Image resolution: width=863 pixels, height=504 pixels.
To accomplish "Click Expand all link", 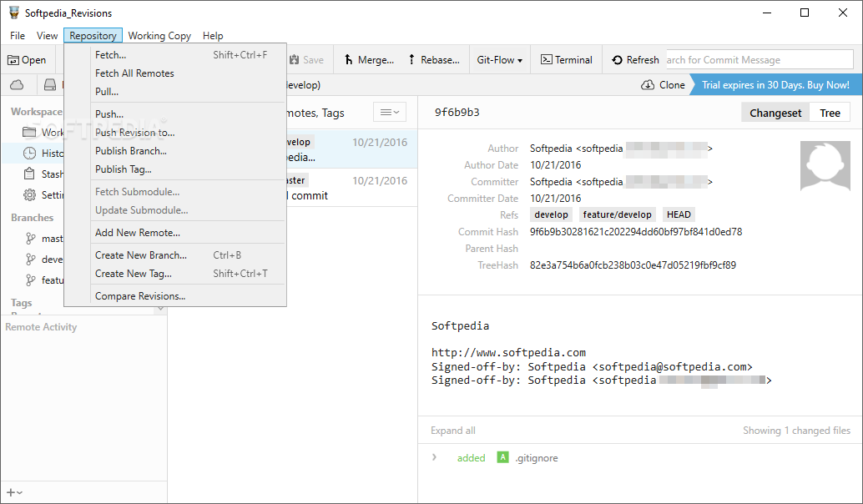I will [453, 431].
